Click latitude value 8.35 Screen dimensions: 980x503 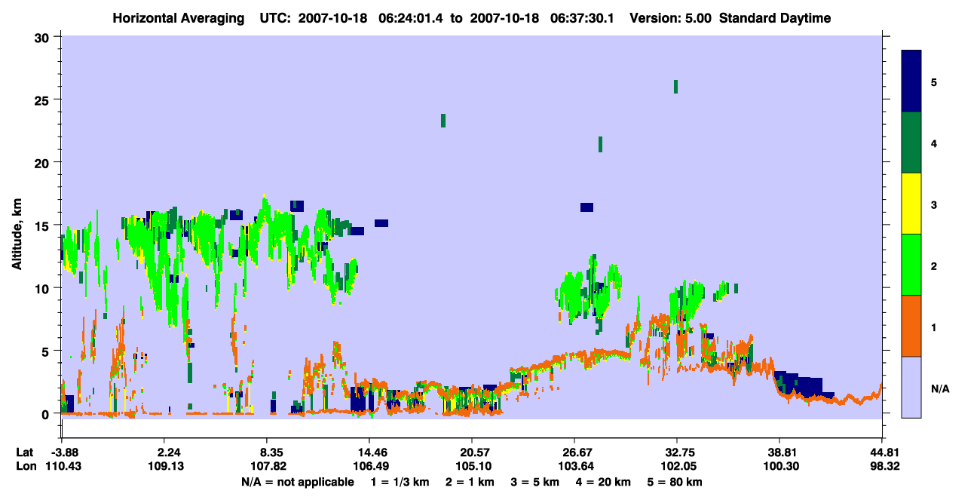click(271, 452)
